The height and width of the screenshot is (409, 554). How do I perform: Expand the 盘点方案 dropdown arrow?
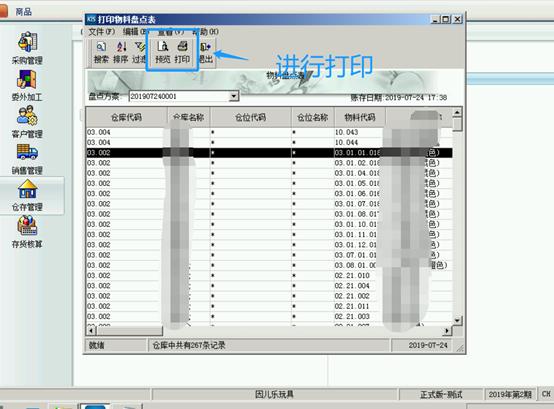point(233,96)
